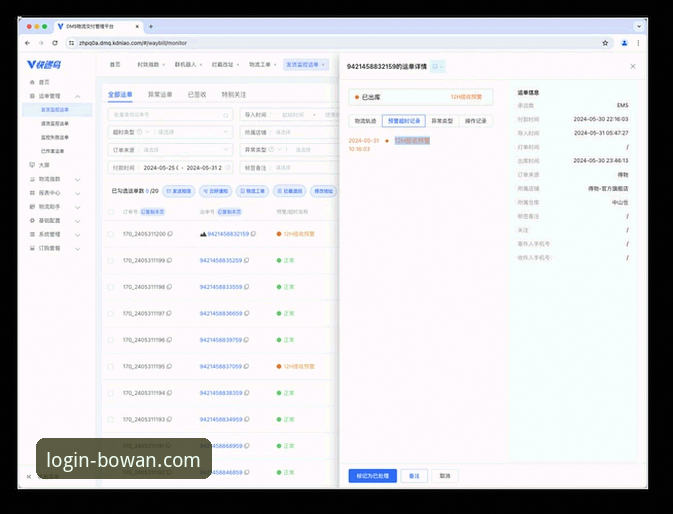Select the checkbox for order 170_2405311196
673x514 pixels.
(x=110, y=340)
